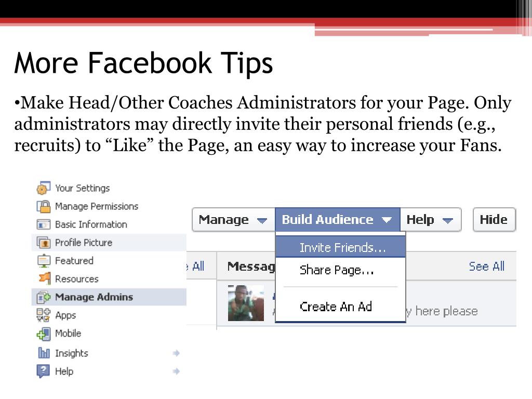Click the Manage Permissions padlock icon
Screen dimensions: 532x399
tap(44, 206)
